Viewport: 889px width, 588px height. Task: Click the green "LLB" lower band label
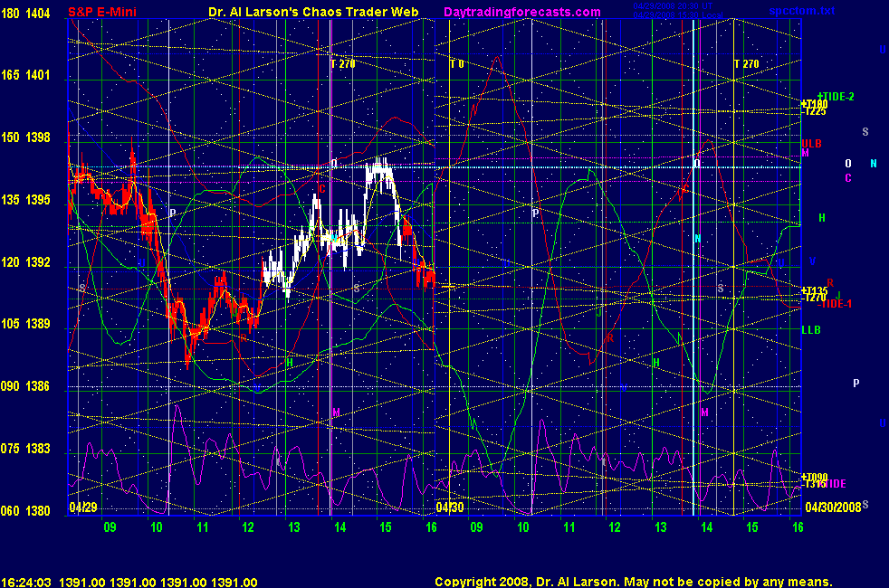[811, 329]
